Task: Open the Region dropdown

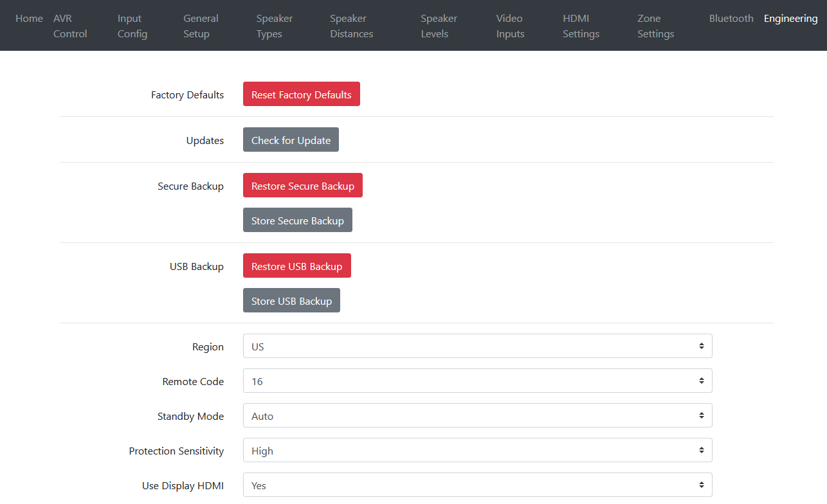Action: click(x=477, y=346)
